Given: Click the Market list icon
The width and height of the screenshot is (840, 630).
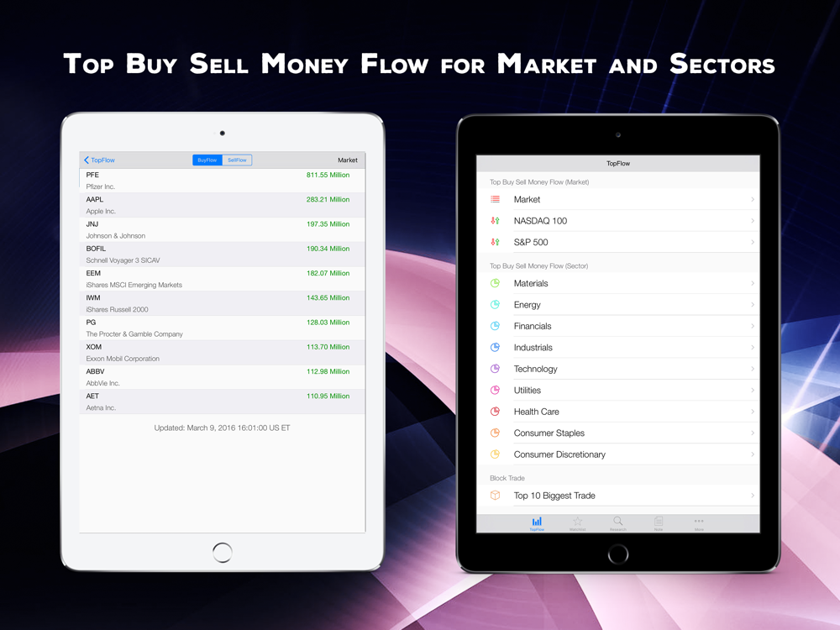Looking at the screenshot, I should point(495,199).
